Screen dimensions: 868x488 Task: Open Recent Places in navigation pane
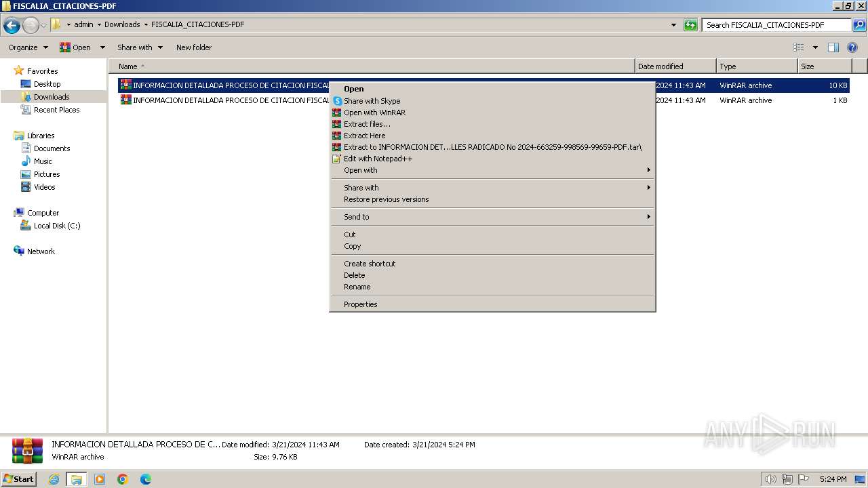pos(56,110)
